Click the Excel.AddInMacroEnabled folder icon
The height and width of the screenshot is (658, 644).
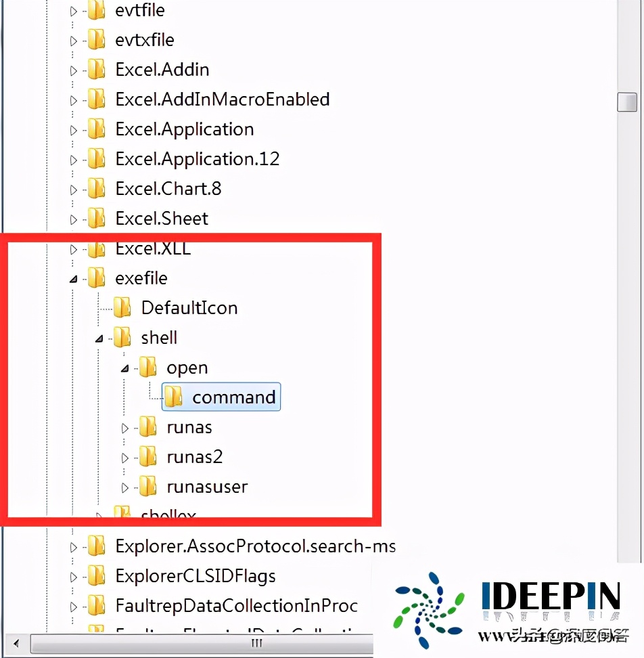[97, 100]
